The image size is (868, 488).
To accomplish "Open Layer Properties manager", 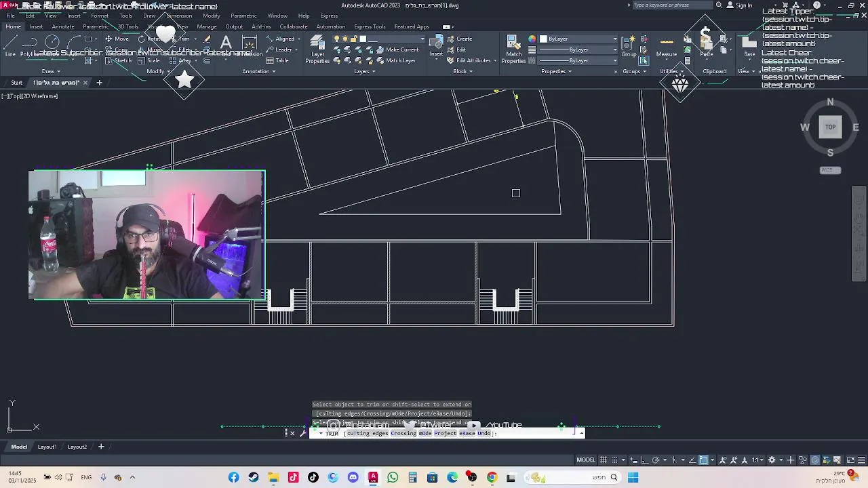I will tap(317, 49).
